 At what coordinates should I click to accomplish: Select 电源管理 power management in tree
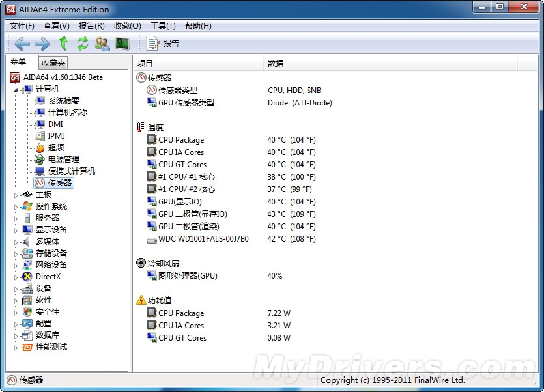click(63, 160)
